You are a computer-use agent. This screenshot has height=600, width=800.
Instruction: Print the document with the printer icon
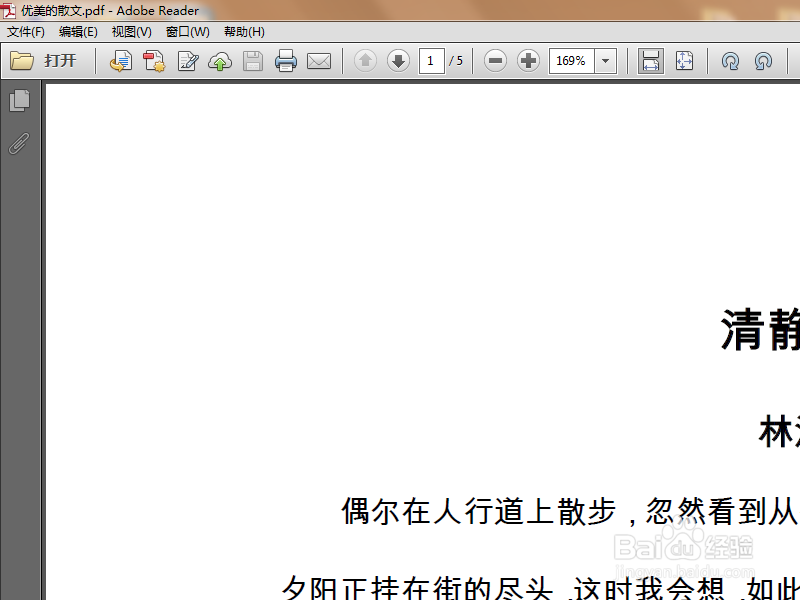click(286, 61)
